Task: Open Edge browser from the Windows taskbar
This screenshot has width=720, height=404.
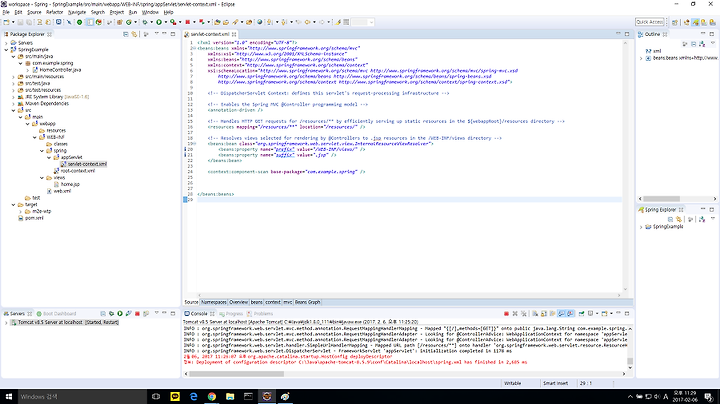Action: point(193,396)
